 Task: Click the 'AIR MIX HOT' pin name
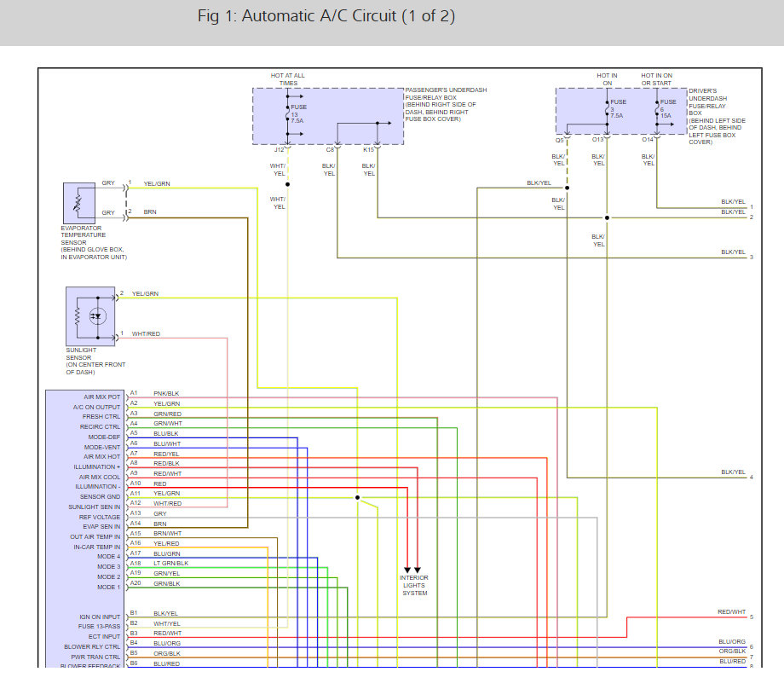click(102, 457)
